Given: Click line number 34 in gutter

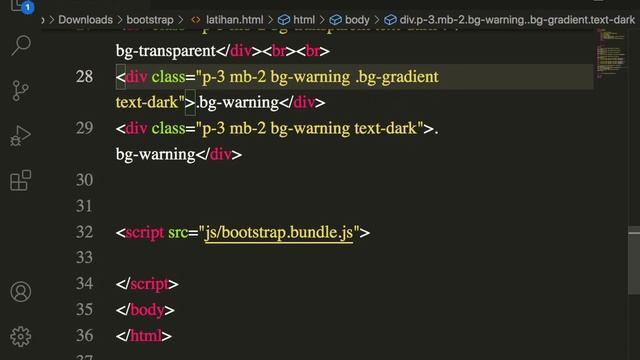Looking at the screenshot, I should coord(84,283).
